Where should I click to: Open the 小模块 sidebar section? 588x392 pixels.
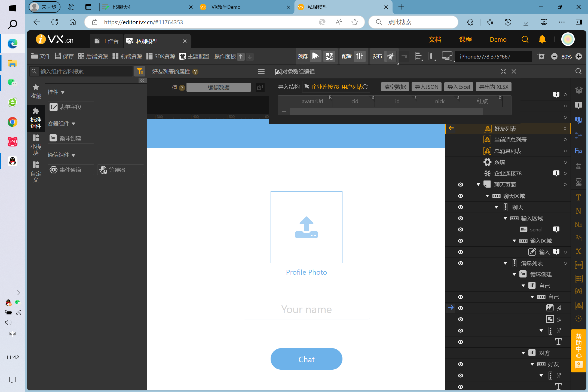36,145
